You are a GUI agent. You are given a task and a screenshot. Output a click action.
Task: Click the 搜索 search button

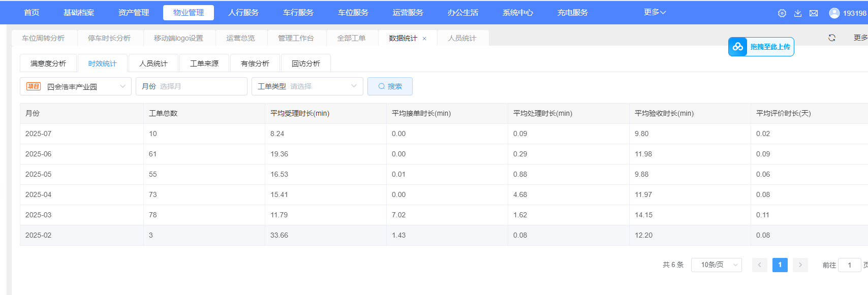pos(390,86)
